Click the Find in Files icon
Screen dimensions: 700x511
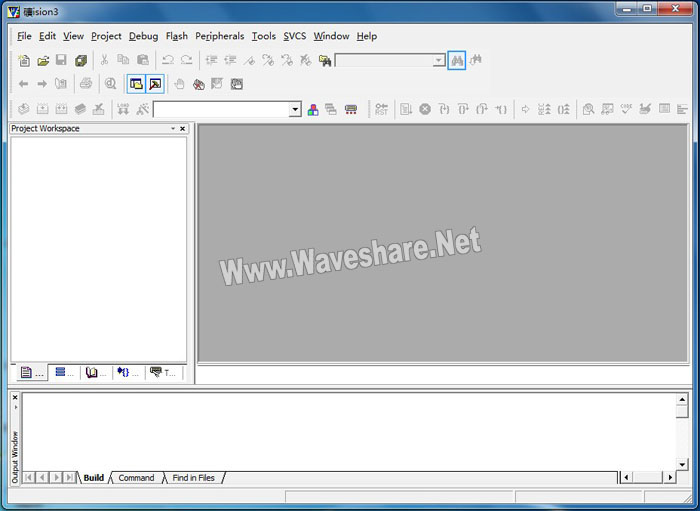click(325, 60)
